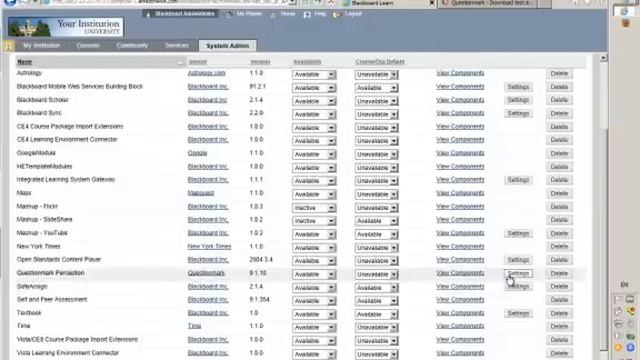Delete the Questionmark Perception building block
640x360 pixels.
pyautogui.click(x=559, y=273)
